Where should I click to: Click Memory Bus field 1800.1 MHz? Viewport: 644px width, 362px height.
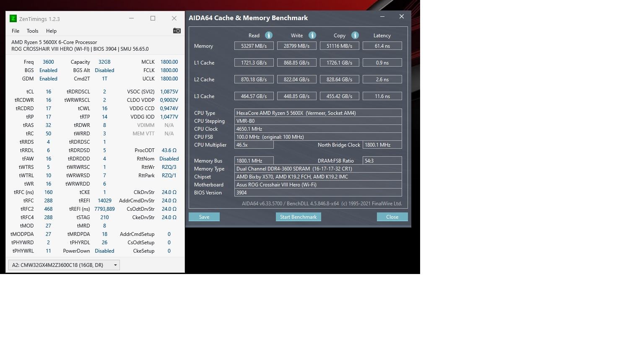click(254, 160)
